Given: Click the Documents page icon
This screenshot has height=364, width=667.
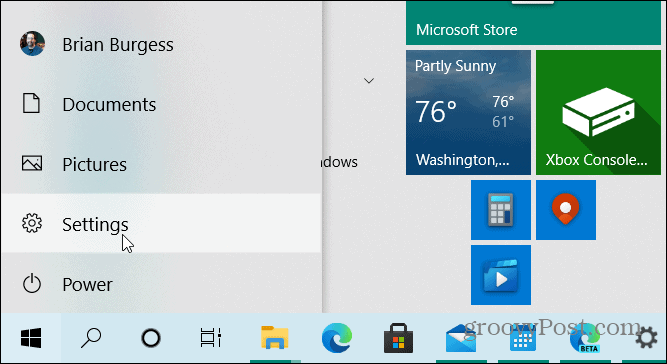Looking at the screenshot, I should coord(31,104).
